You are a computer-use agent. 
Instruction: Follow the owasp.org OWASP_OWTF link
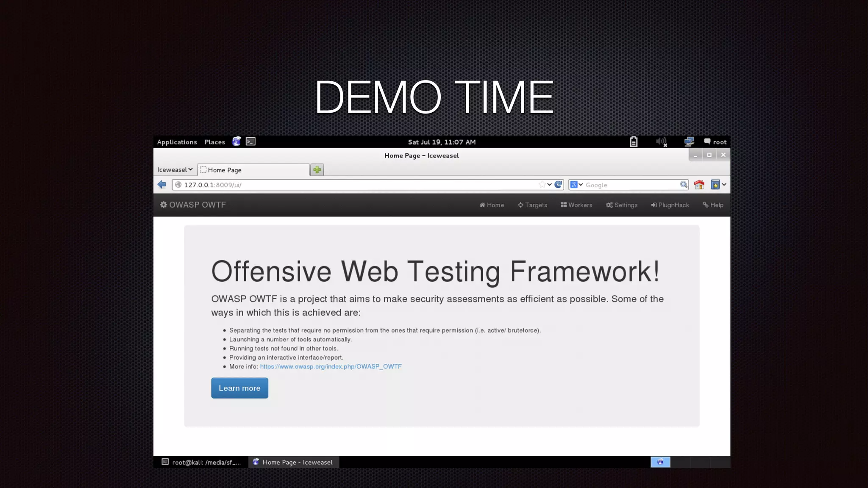coord(331,366)
